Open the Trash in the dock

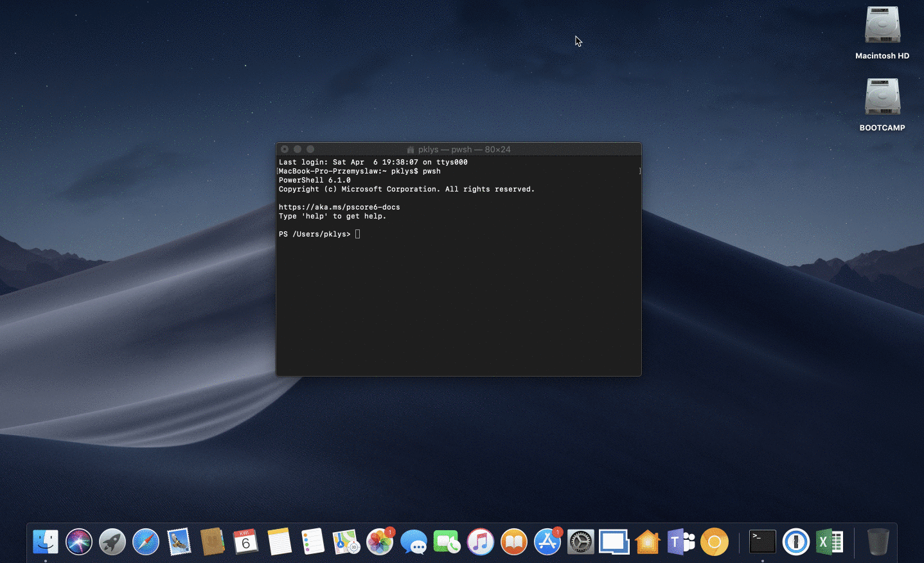(878, 542)
